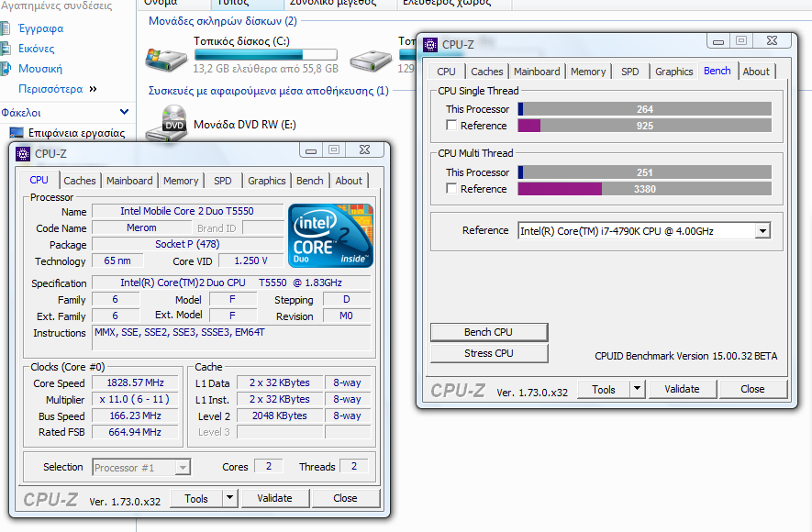Click the Rated FSB value 664.94 MHz
The height and width of the screenshot is (532, 812).
tap(135, 432)
